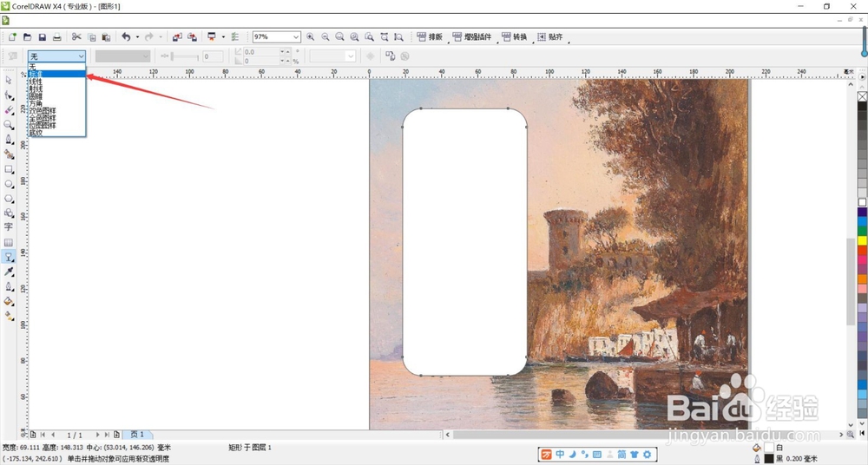The height and width of the screenshot is (465, 868).
Task: Choose 双色图样 in transparency type list
Action: (57, 111)
